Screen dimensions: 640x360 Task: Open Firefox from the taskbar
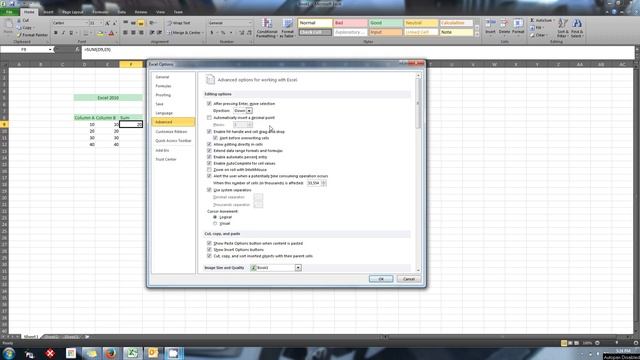pos(111,353)
